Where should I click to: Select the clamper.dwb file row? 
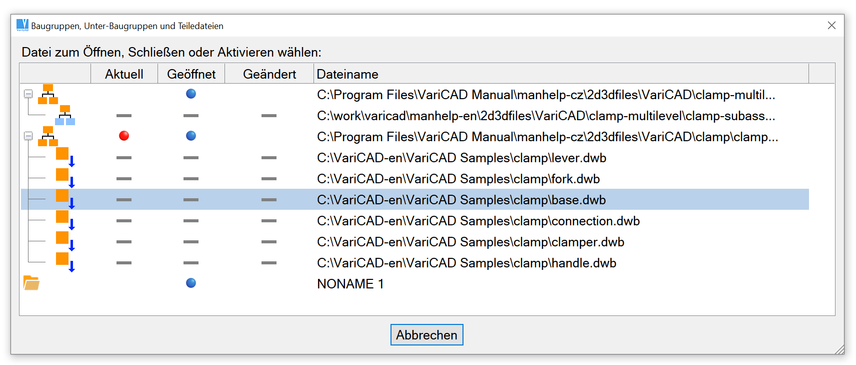tap(415, 242)
